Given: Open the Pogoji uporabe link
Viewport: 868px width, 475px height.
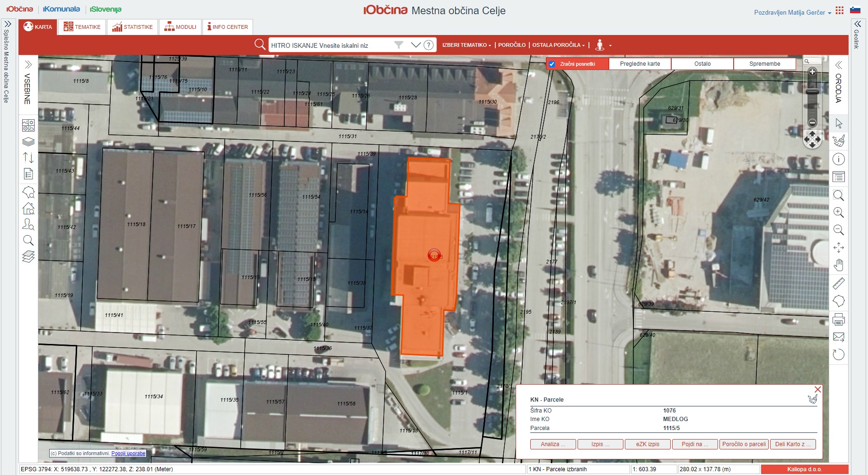Looking at the screenshot, I should click(x=128, y=453).
